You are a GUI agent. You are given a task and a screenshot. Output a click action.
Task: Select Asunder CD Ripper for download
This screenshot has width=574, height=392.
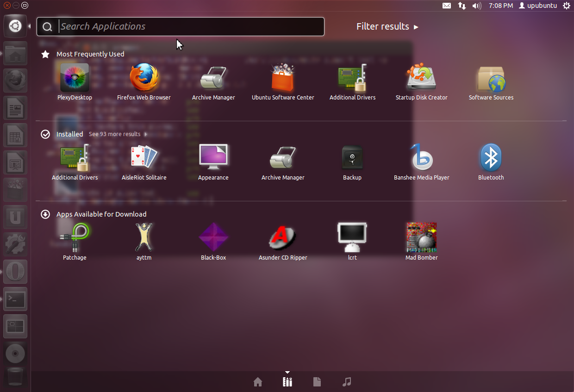(283, 242)
